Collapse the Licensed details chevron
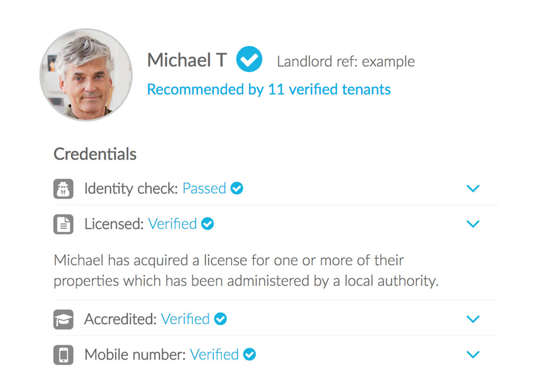This screenshot has height=392, width=555. point(473,224)
